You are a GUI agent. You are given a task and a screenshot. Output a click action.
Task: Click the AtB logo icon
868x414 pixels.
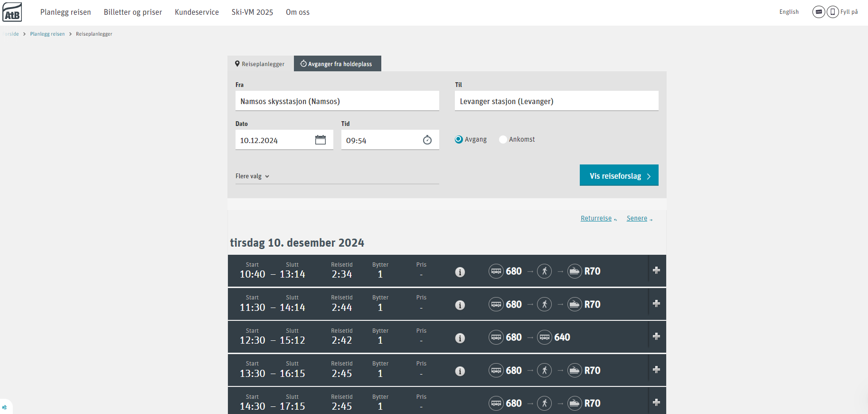[x=12, y=12]
